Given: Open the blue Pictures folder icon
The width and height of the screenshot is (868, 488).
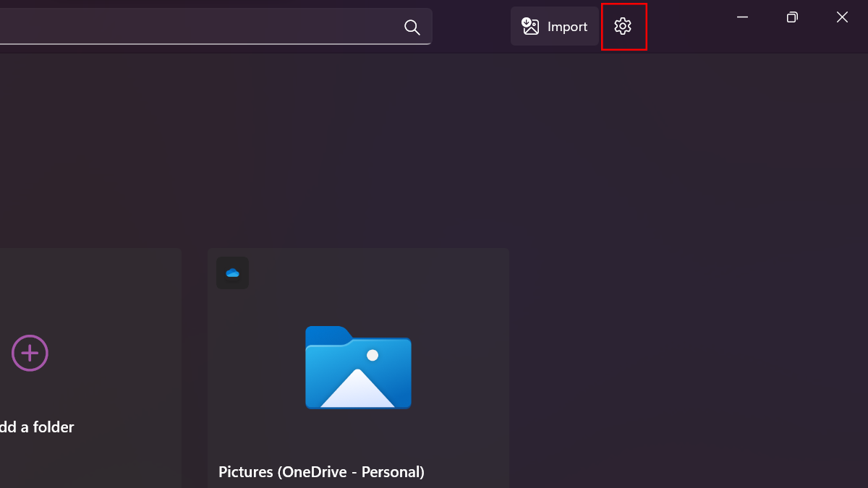Looking at the screenshot, I should (358, 367).
